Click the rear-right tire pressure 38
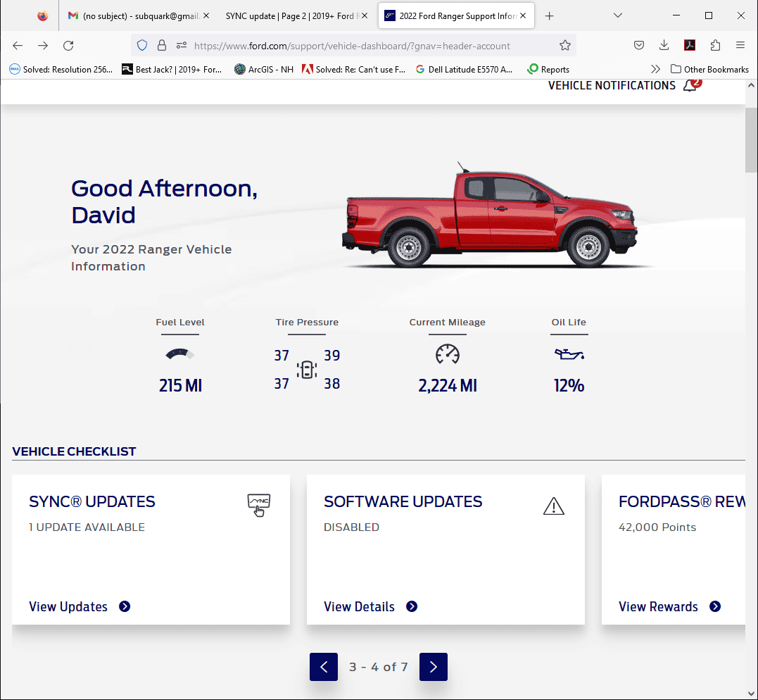 331,384
